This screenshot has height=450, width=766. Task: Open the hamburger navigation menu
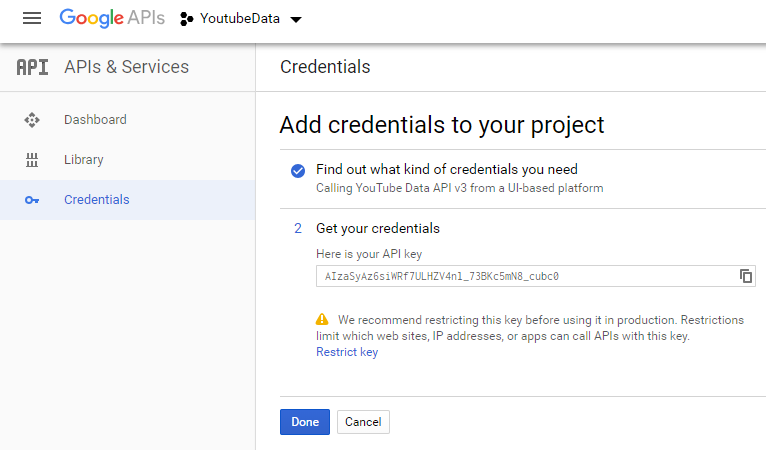point(32,19)
